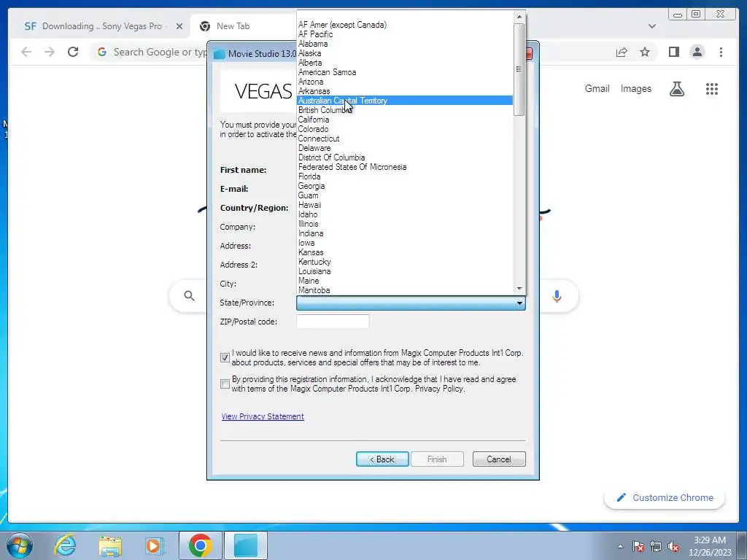
Task: Open the Windows Explorer taskbar icon
Action: pos(110,545)
